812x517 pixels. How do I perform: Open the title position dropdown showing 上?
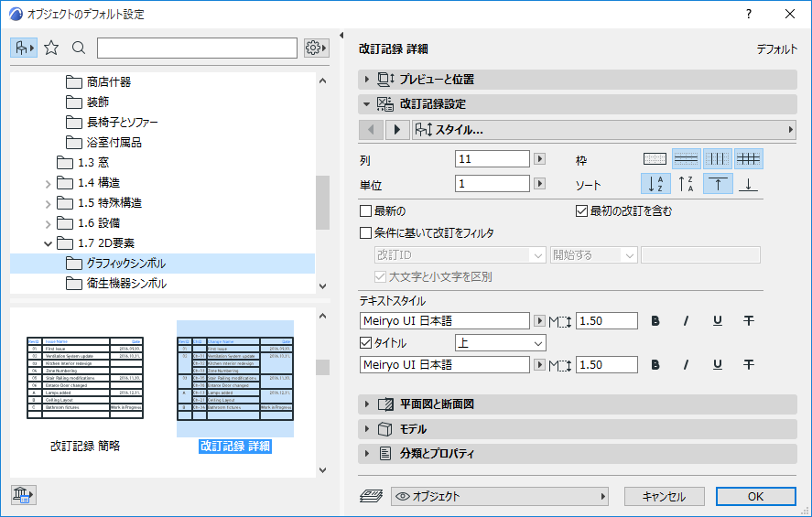500,343
